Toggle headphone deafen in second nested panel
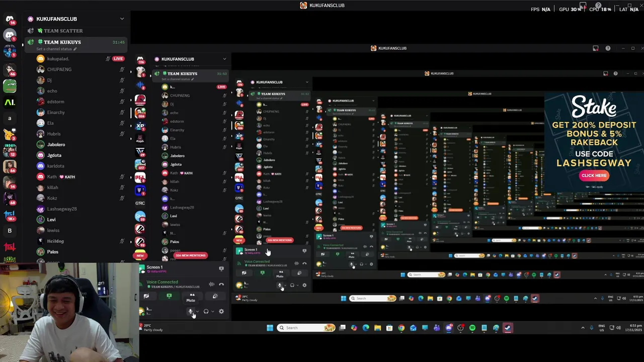Screen dimensions: 644x362 [x=292, y=285]
